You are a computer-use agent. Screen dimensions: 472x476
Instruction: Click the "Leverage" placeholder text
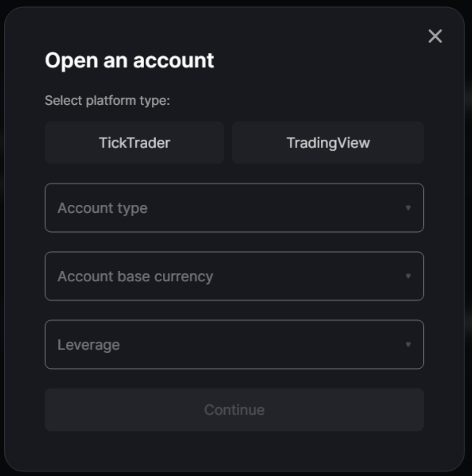(x=89, y=345)
